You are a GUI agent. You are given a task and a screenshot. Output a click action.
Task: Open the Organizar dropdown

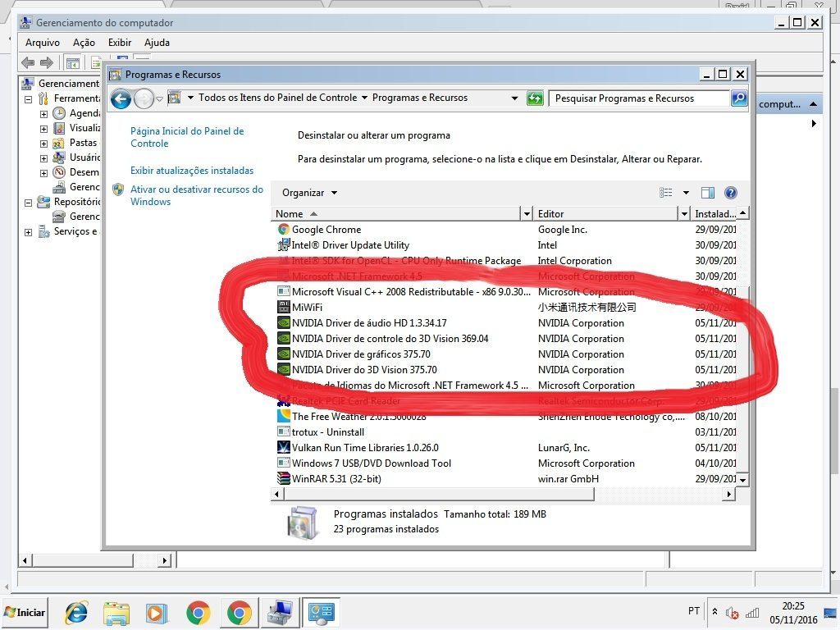(x=309, y=193)
